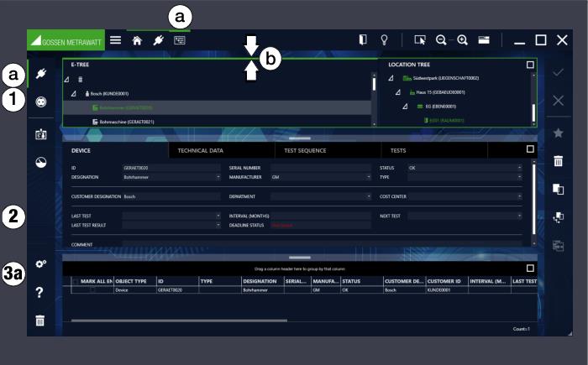
Task: Click the light bulb tips icon
Action: 384,39
